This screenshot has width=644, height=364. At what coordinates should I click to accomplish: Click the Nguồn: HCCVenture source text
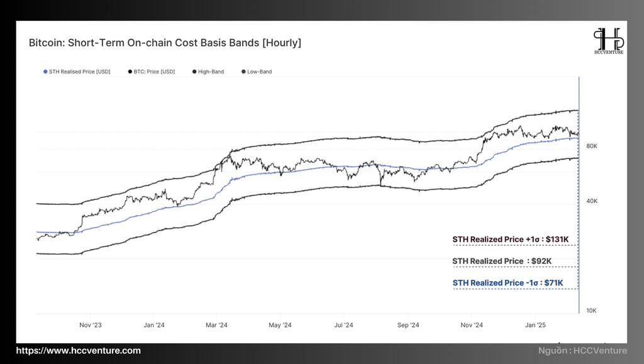[582, 350]
